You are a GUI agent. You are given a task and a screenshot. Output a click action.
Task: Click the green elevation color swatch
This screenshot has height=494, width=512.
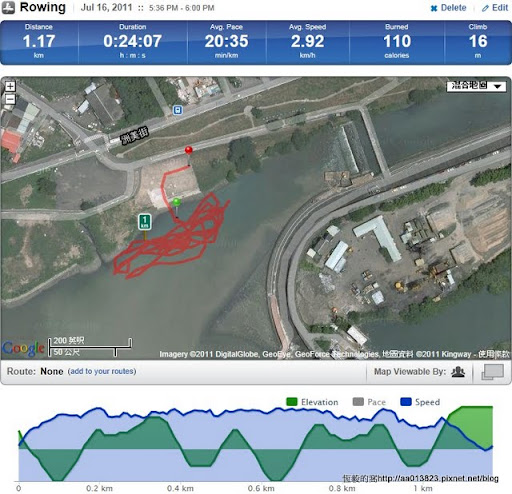click(292, 402)
